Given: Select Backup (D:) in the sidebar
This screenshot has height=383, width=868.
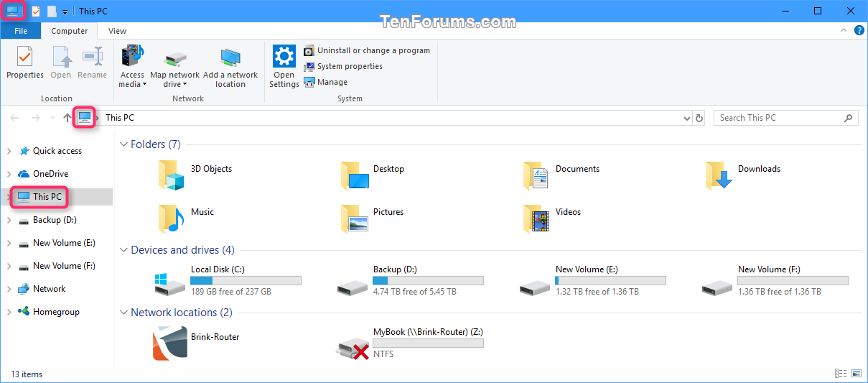Looking at the screenshot, I should [55, 220].
